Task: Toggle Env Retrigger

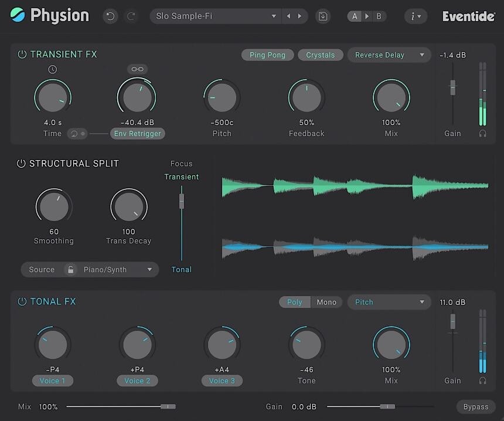Action: 138,134
